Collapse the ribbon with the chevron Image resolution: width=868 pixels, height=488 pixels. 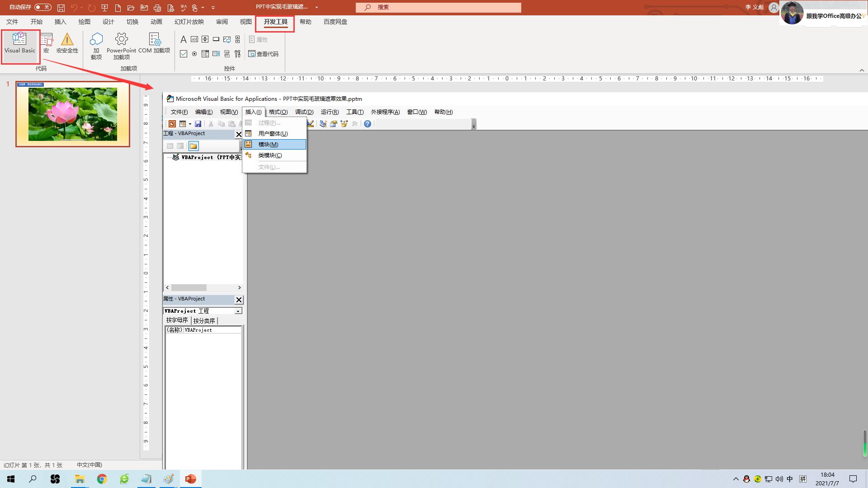click(861, 70)
